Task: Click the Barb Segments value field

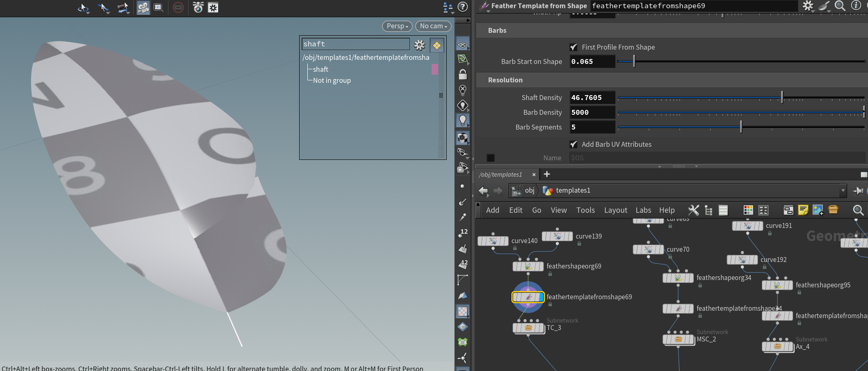Action: [592, 127]
